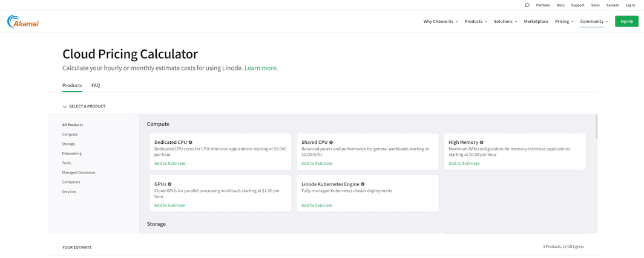Click info icon beside Dedicated CPU

[x=191, y=143]
